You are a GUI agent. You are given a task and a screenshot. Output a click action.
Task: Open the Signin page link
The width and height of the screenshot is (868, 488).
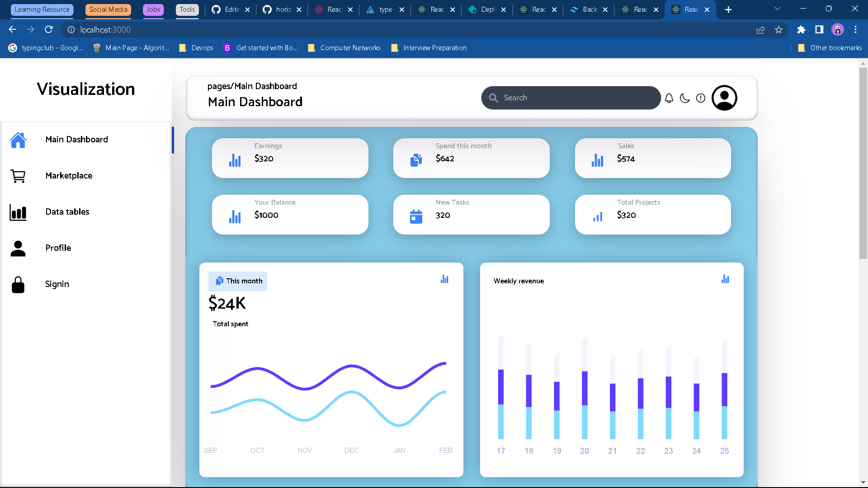[57, 284]
